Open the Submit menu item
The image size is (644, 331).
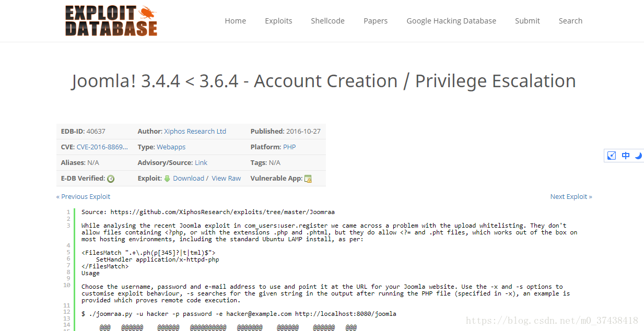point(528,21)
